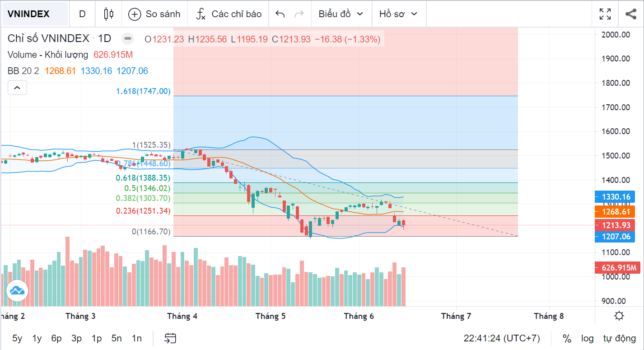The height and width of the screenshot is (350, 644).
Task: Click the 626.915M volume tag
Action: coord(618,268)
